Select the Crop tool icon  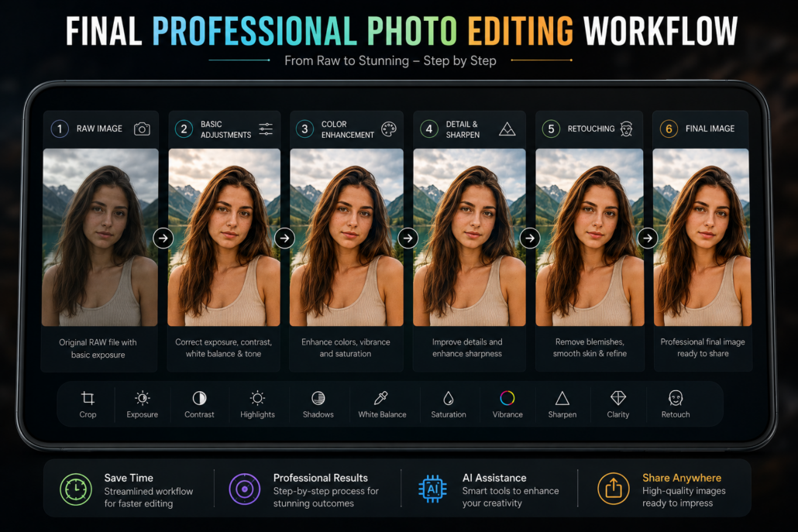pos(88,398)
